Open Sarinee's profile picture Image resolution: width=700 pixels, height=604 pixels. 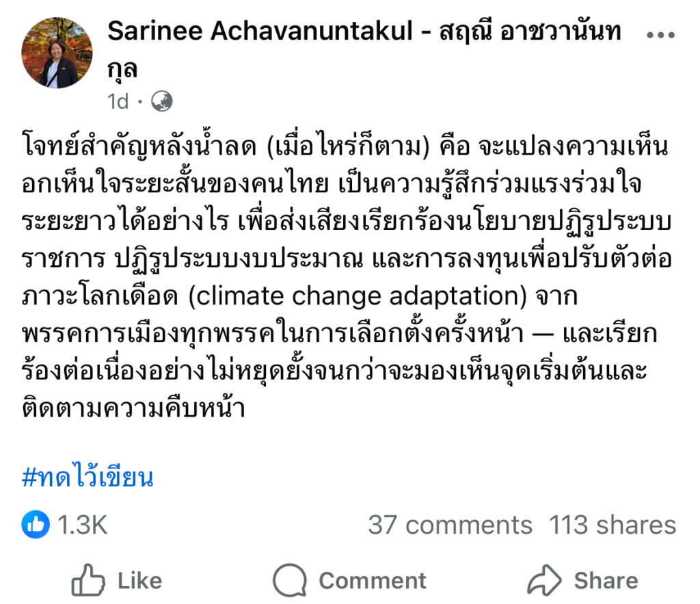(x=57, y=53)
